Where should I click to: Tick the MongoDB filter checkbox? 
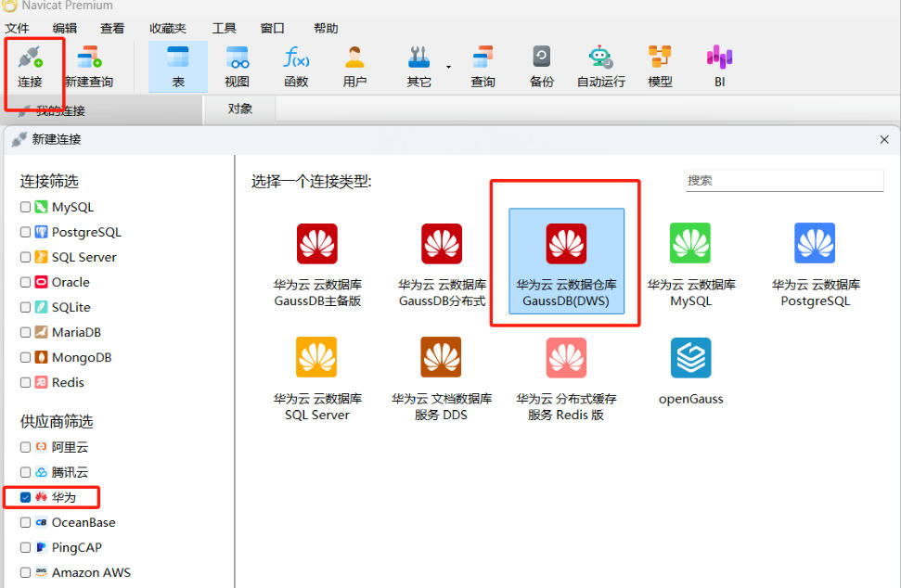25,357
